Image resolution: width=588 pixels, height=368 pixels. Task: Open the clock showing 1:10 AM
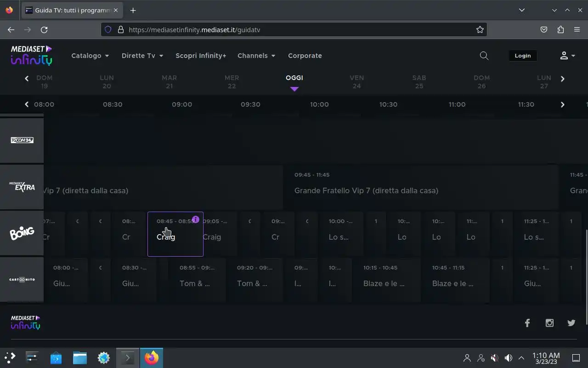point(546,358)
